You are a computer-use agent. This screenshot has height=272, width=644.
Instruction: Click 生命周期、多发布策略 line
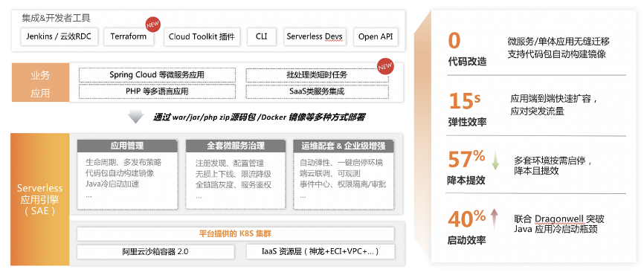click(x=123, y=163)
